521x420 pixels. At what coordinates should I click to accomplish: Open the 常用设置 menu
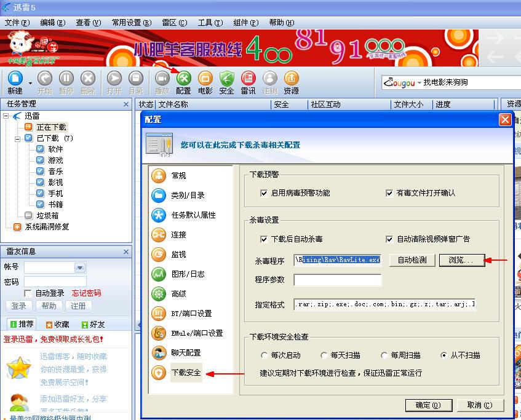[x=132, y=23]
